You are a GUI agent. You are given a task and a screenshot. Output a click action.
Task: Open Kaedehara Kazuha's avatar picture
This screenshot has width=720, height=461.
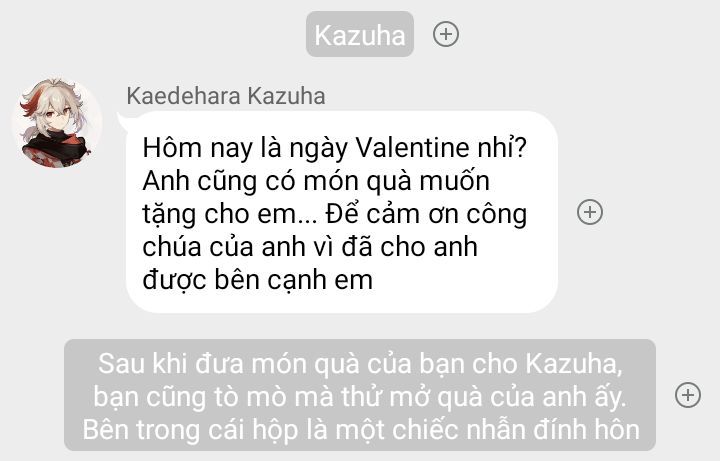(x=57, y=123)
